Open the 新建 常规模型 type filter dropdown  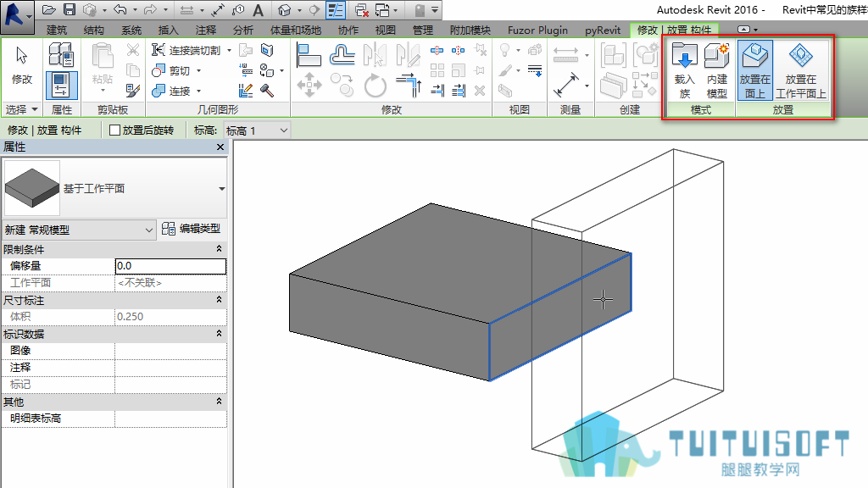coord(79,230)
